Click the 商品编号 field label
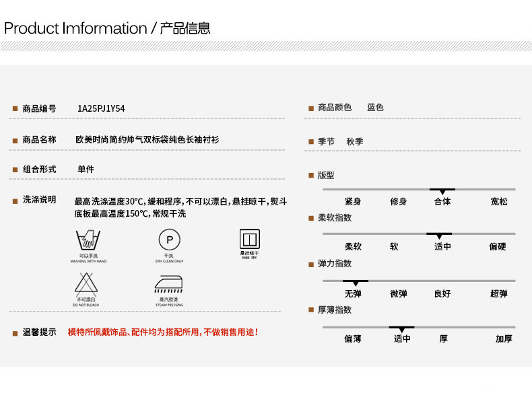Viewport: 532px width, 393px height. click(39, 108)
